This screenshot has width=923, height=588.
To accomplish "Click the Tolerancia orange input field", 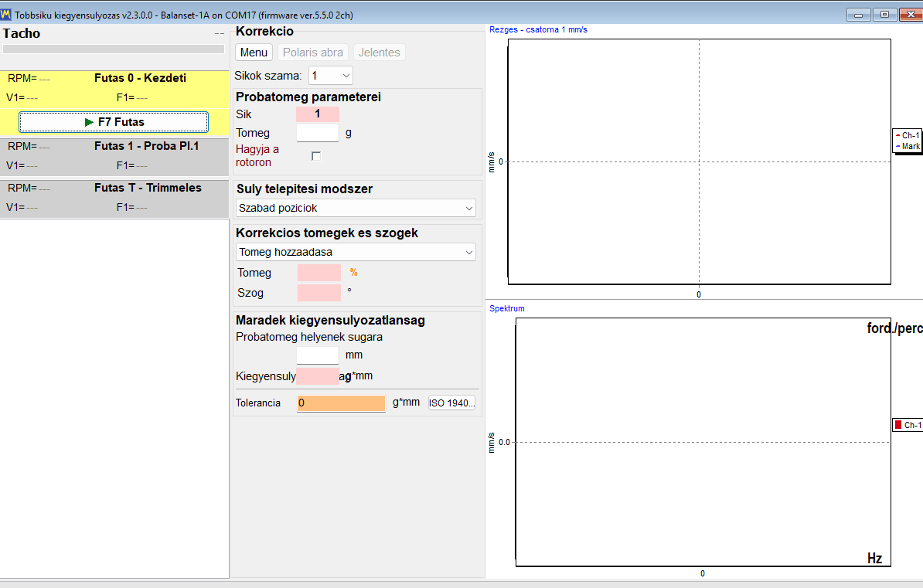I will click(x=341, y=403).
